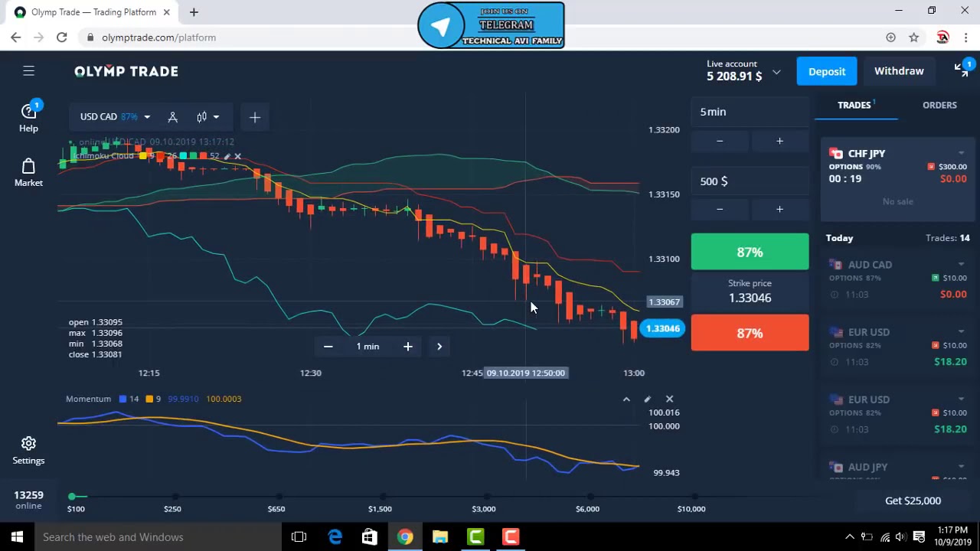Click the 5min duration field
Viewport: 980px width, 551px height.
(x=750, y=112)
